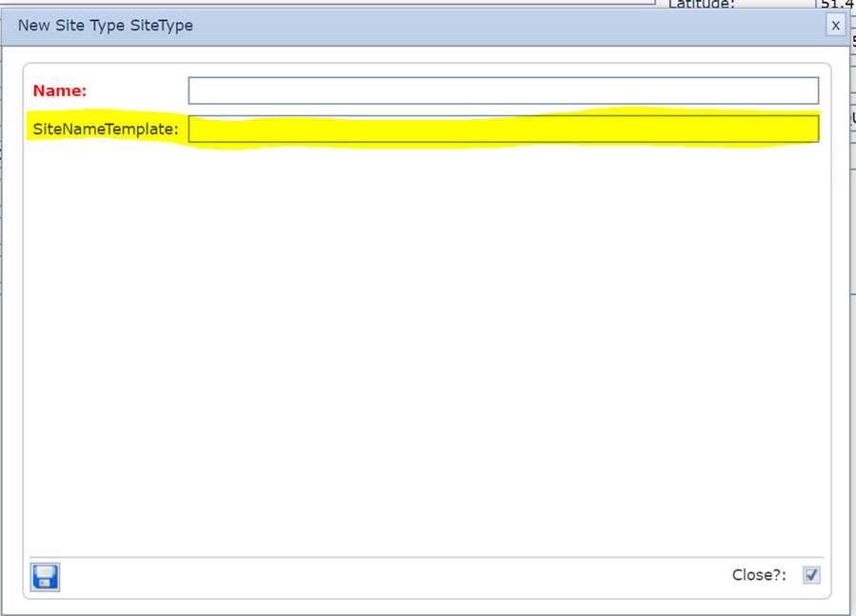Select the Latitude value field showing 51.4

835,5
